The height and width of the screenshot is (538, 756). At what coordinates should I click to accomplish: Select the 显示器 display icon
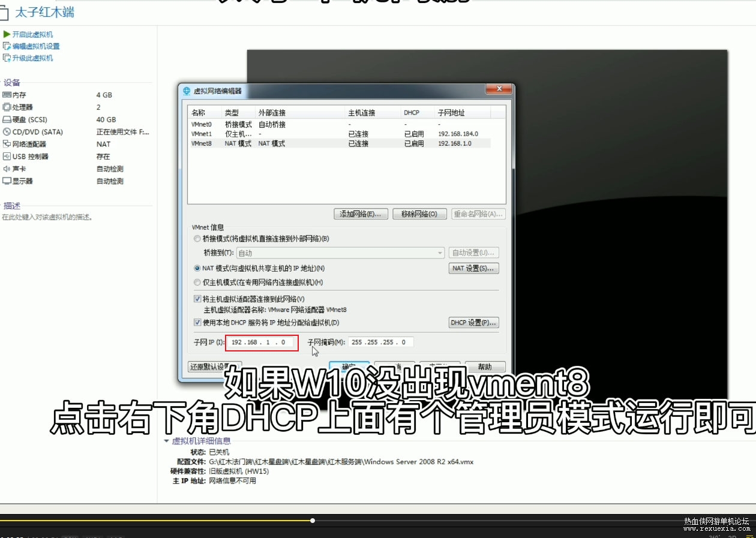(x=7, y=181)
